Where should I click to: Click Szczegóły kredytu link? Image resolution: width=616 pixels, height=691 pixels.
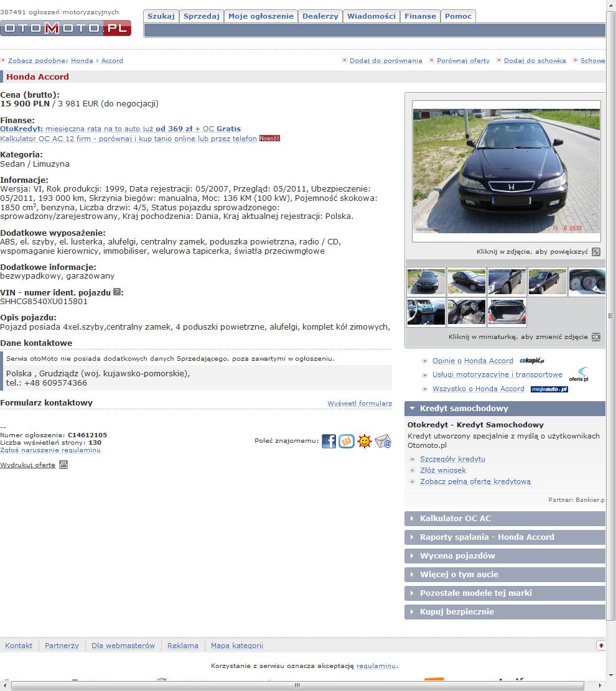pyautogui.click(x=452, y=459)
